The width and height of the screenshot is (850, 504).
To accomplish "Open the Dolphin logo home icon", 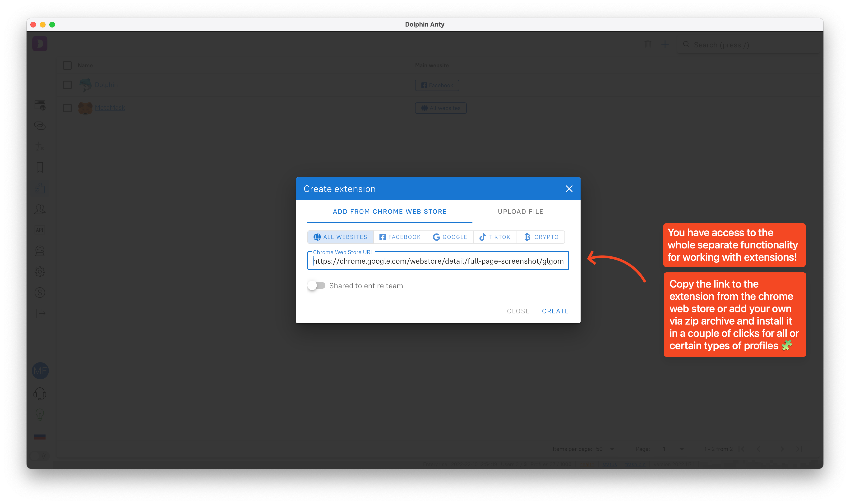I will [40, 44].
